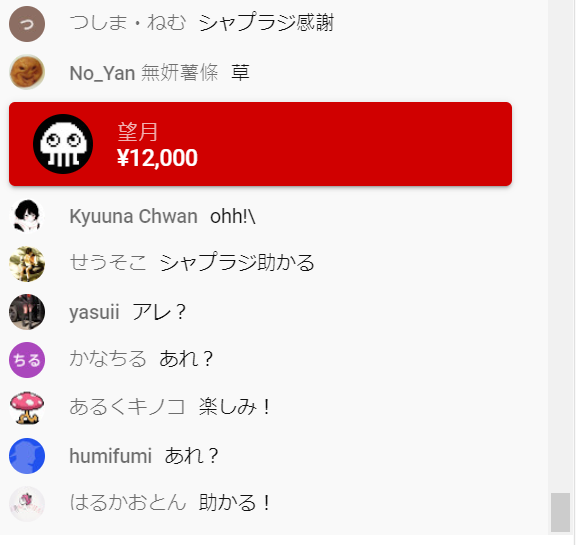Viewport: 576px width, 545px height.
Task: Click the chat message シャプラジ助かる
Action: point(237,263)
